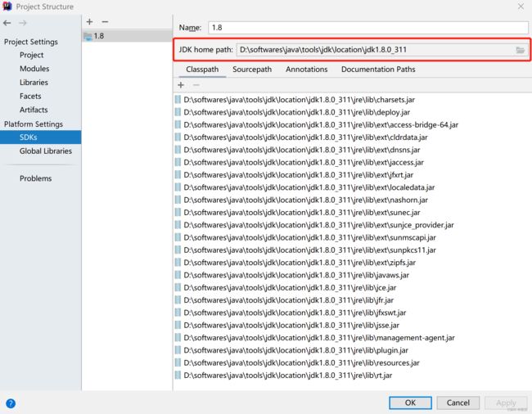The height and width of the screenshot is (414, 532).
Task: Click the 1.8 SDK folder icon
Action: pyautogui.click(x=88, y=36)
